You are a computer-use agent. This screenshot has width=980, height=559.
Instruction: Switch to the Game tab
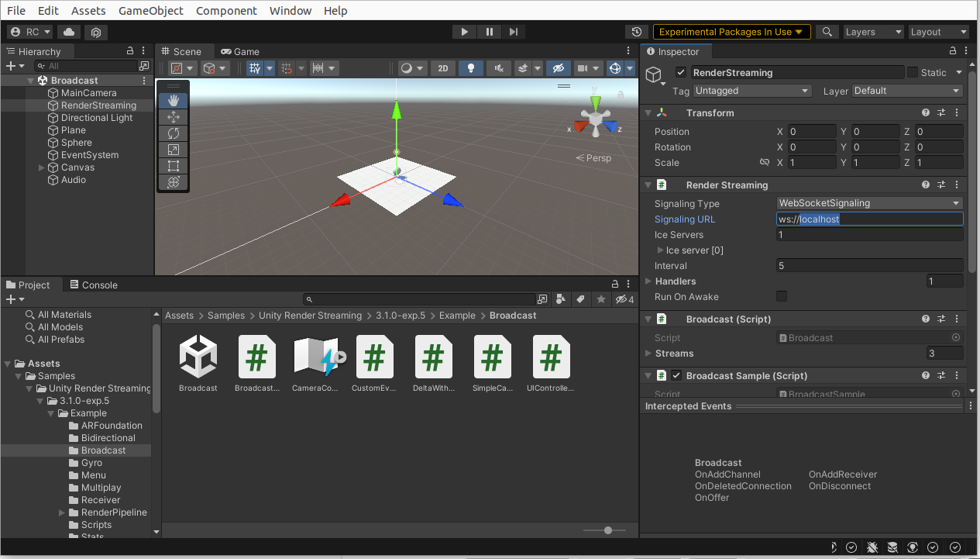click(240, 51)
